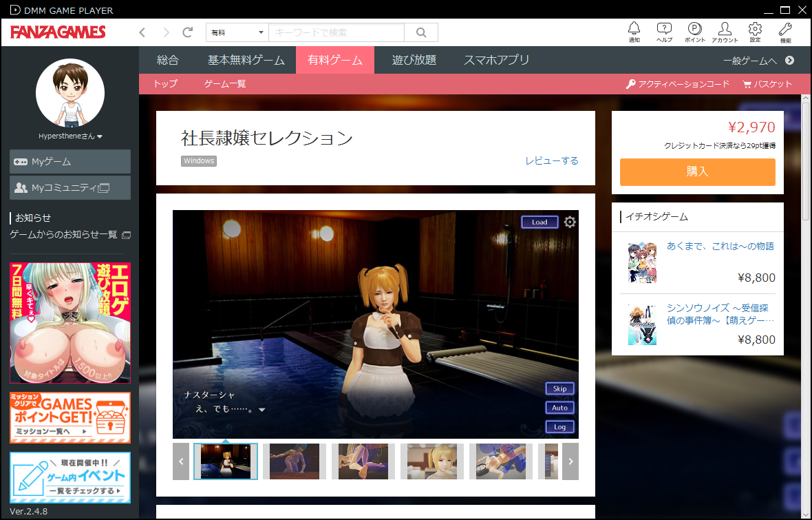Open the ゲーム一覧 submenu
The width and height of the screenshot is (812, 520).
point(225,84)
